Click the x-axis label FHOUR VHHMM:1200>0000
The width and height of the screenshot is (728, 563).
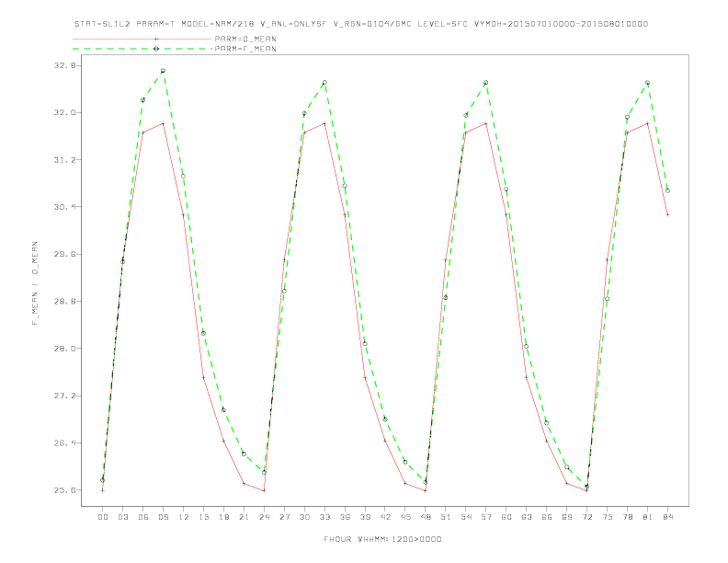382,539
